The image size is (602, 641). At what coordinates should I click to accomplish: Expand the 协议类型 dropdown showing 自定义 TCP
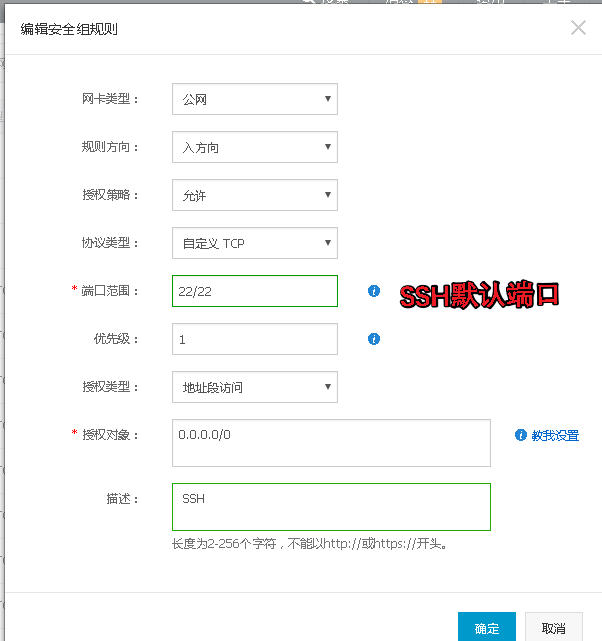(255, 243)
